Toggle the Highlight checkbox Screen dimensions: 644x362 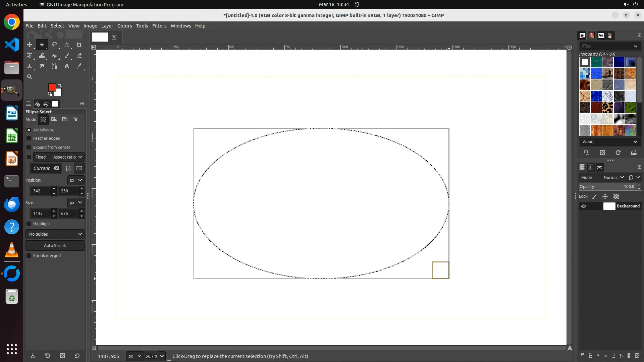point(29,224)
